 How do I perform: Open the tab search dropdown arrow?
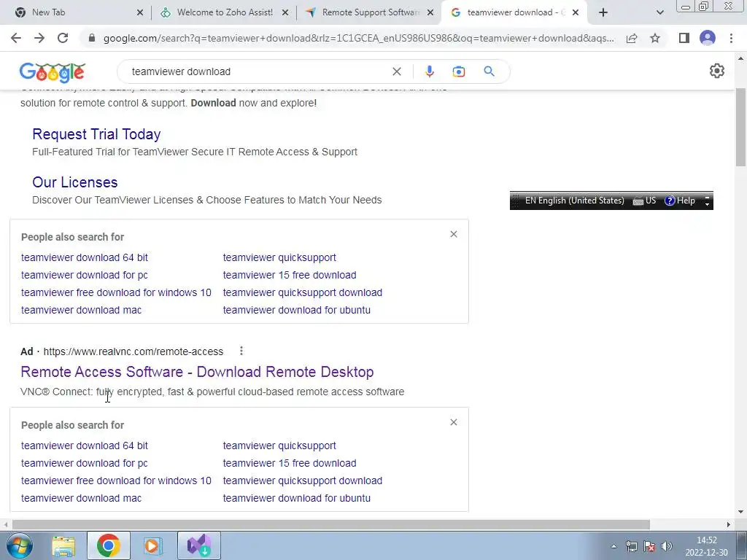(659, 13)
